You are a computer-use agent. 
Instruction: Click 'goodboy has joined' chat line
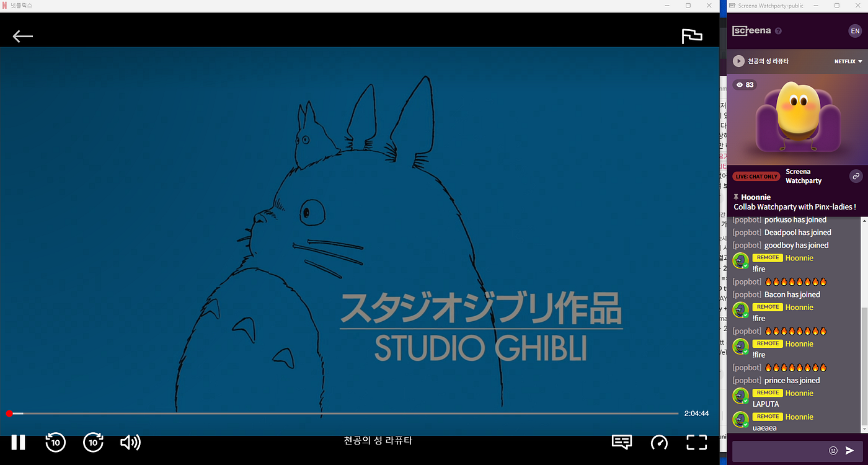tap(797, 246)
